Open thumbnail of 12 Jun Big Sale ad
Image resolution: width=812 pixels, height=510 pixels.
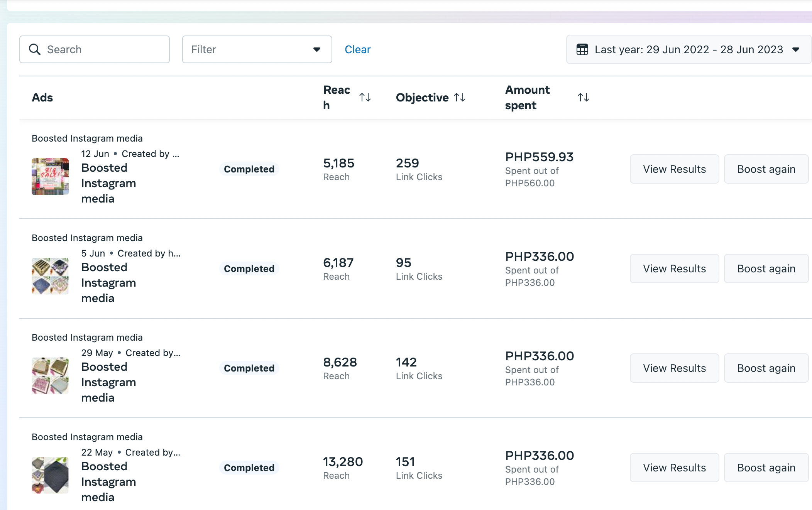coord(50,177)
